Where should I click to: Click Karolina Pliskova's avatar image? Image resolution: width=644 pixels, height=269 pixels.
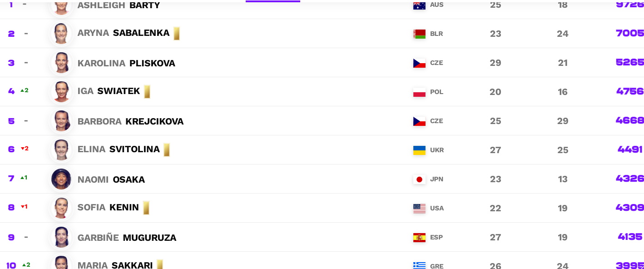(61, 63)
